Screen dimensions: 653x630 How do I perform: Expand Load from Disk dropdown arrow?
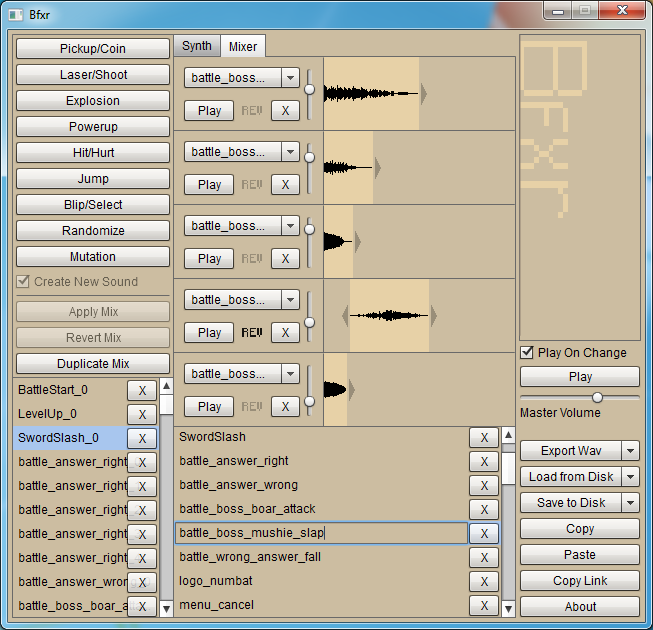(631, 477)
